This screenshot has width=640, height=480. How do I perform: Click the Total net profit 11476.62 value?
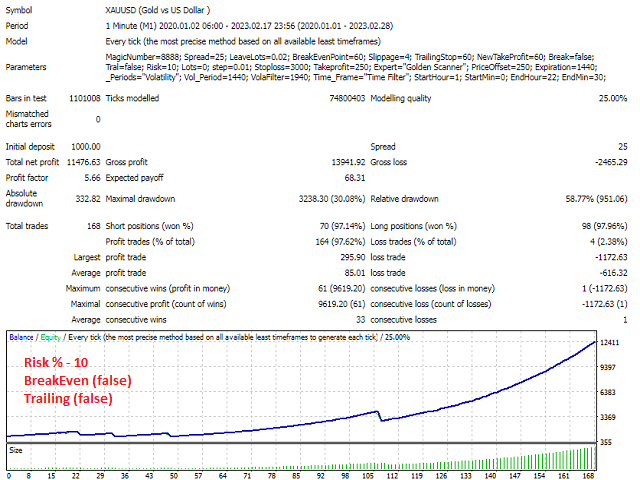coord(80,161)
